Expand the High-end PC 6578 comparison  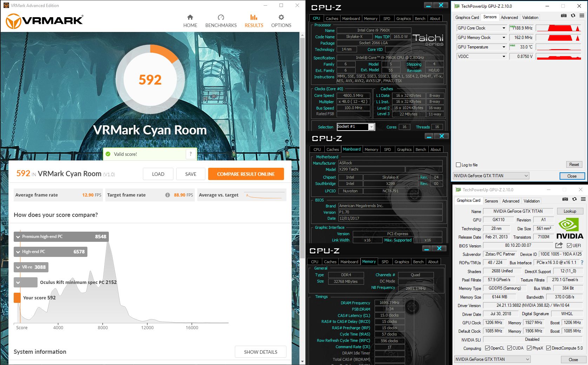coord(51,252)
